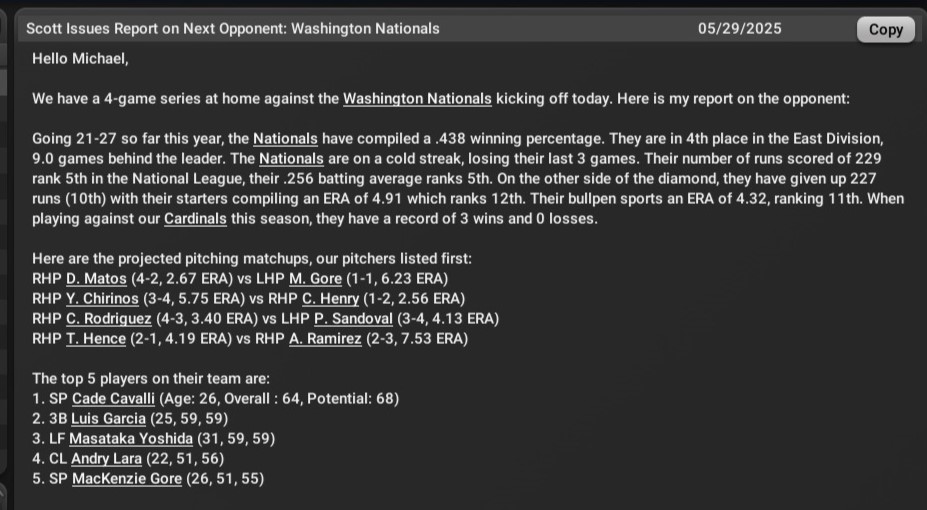Screen dimensions: 927x510
Task: Click Nationals link before 'are on a cold streak'
Action: pos(291,159)
